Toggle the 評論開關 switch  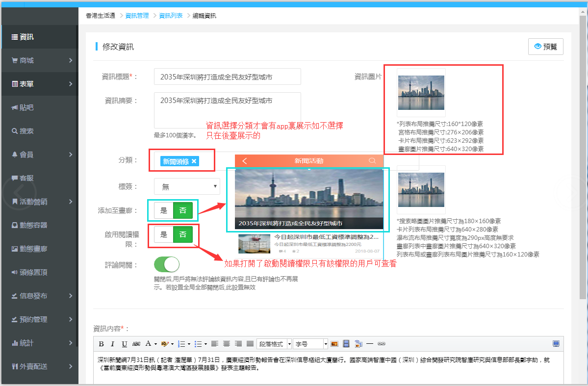[x=167, y=264]
